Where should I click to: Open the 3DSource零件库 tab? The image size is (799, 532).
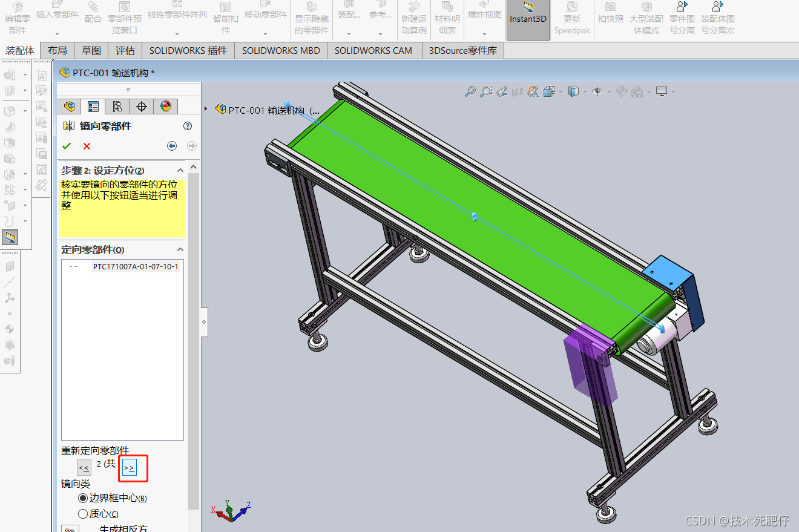coord(463,51)
